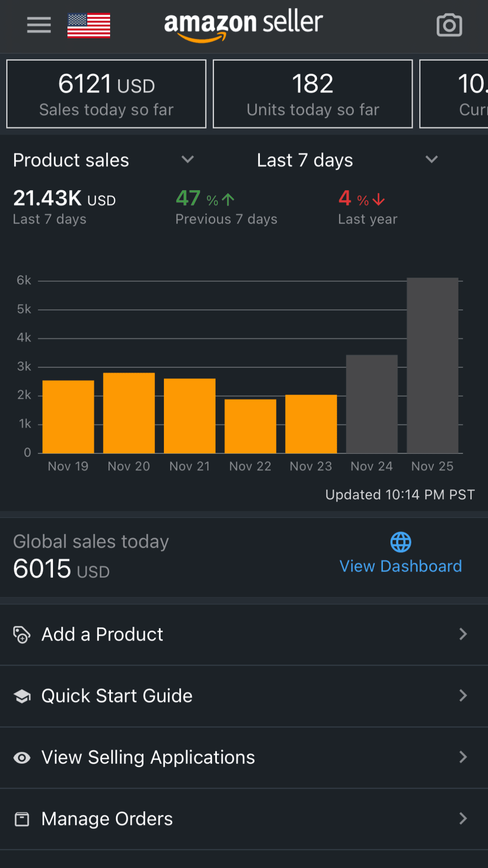Select the Nov 25 bar in chart
Image resolution: width=488 pixels, height=868 pixels.
432,365
